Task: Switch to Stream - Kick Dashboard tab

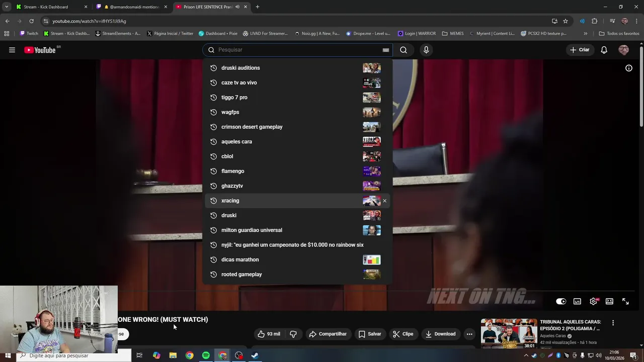Action: pos(51,7)
